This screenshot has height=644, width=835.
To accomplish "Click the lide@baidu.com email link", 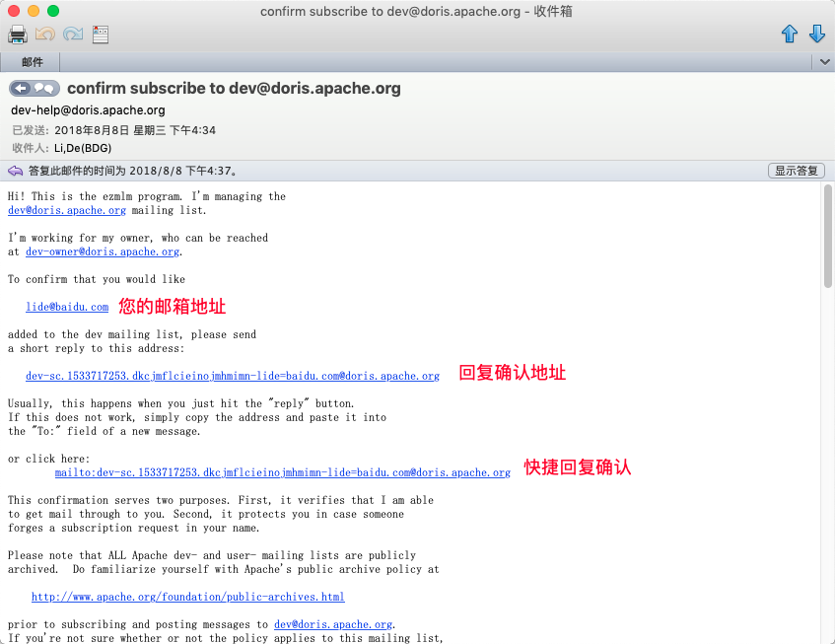I will pos(67,307).
